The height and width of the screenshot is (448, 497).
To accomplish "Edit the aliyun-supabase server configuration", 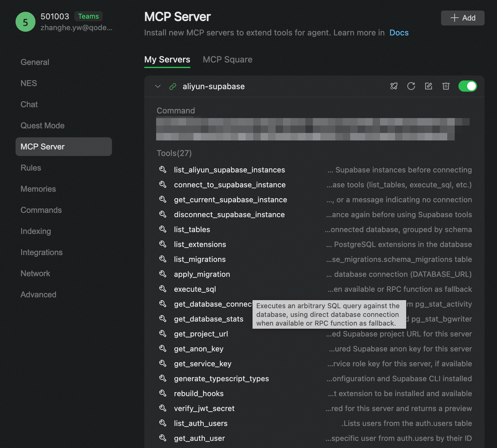I will [429, 86].
